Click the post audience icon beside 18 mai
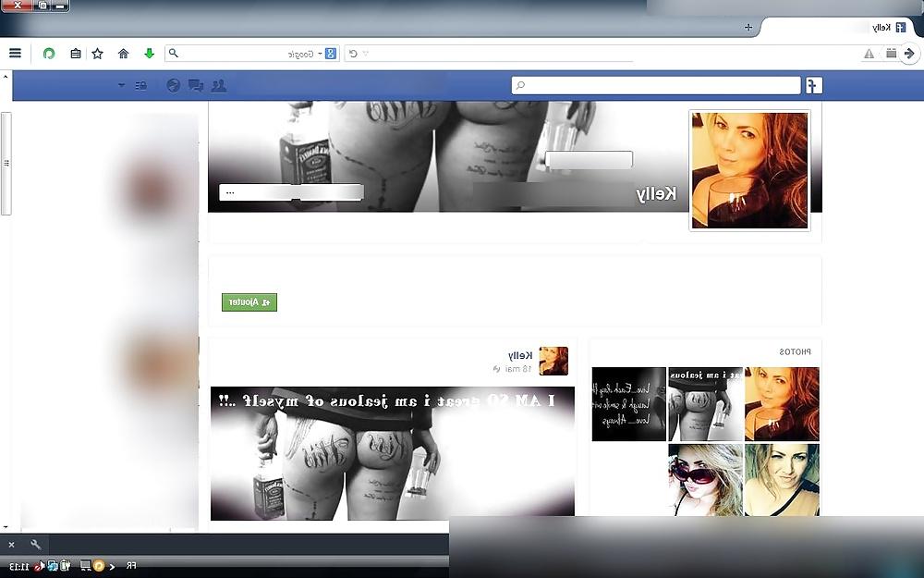 (496, 369)
